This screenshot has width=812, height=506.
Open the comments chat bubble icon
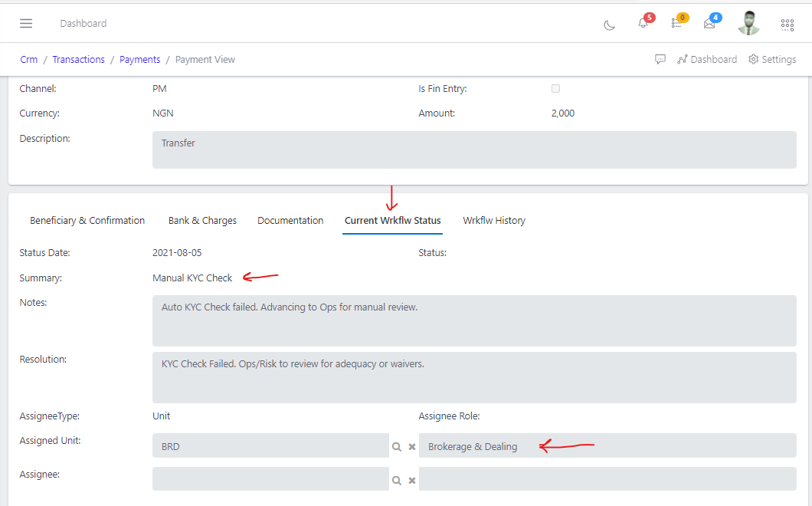point(660,59)
